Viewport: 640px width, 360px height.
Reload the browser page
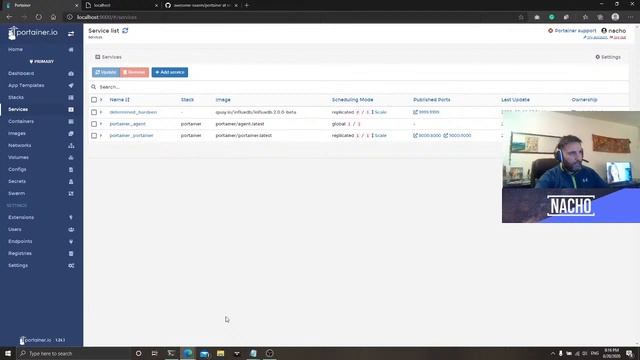[38, 17]
